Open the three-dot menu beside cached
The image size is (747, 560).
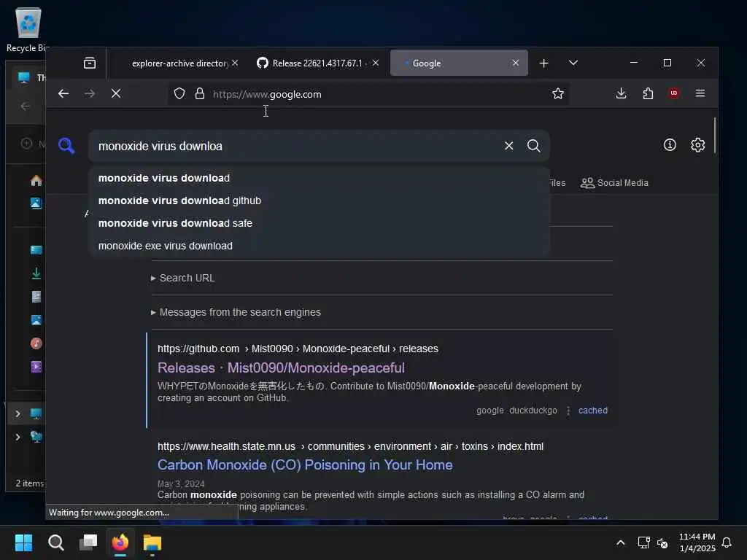568,411
